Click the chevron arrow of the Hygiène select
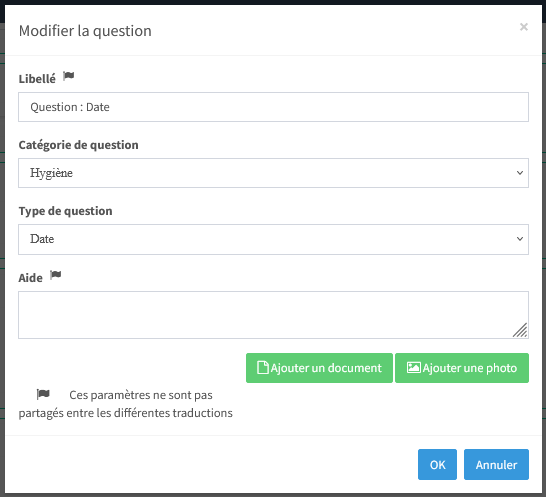Image resolution: width=546 pixels, height=497 pixels. coord(520,173)
